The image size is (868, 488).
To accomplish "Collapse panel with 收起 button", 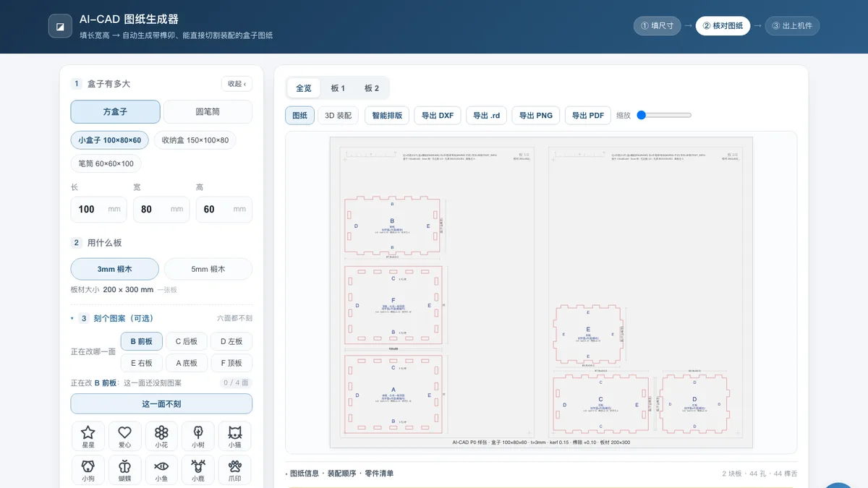I will click(x=237, y=84).
